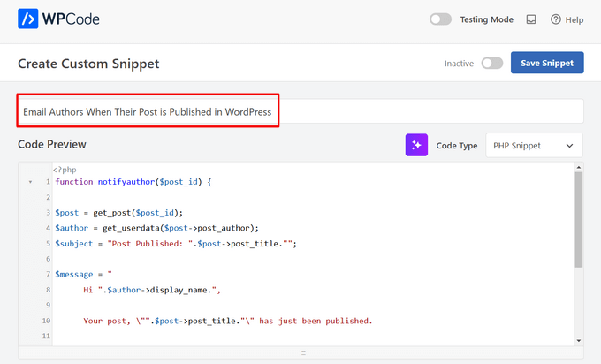Click the line "$message = "" in editor

(83, 275)
